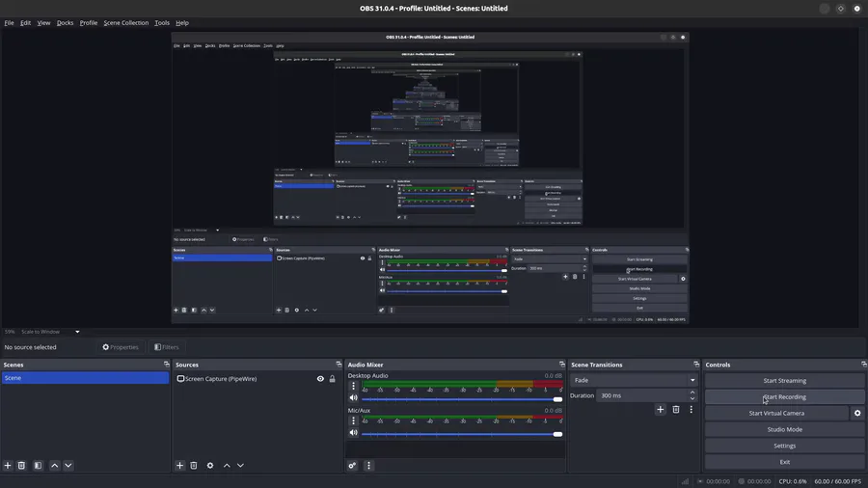The width and height of the screenshot is (868, 488).
Task: Toggle Screen Capture visibility eye
Action: click(x=320, y=379)
